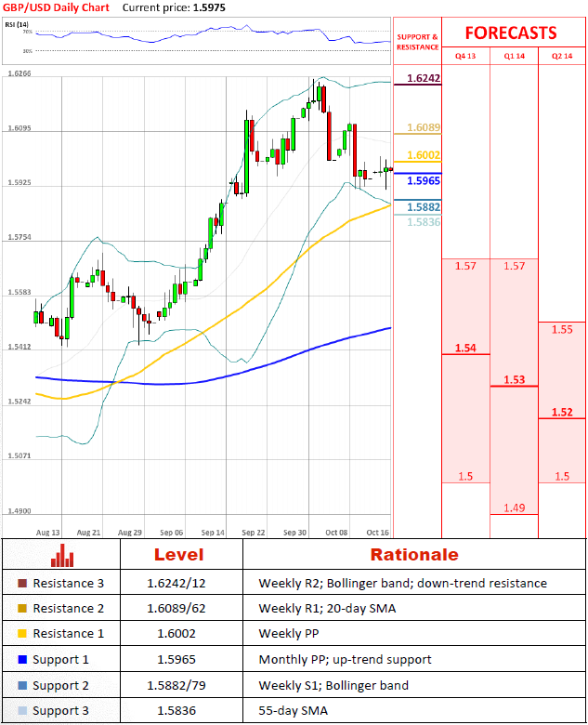Click the 1.5965 support level label beside chart
Viewport: 588px width, 725px height.
(424, 181)
